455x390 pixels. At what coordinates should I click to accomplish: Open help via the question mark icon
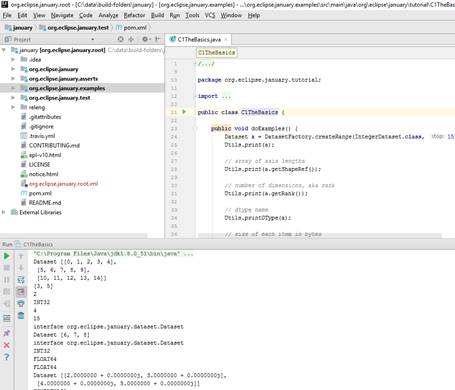pos(6,357)
